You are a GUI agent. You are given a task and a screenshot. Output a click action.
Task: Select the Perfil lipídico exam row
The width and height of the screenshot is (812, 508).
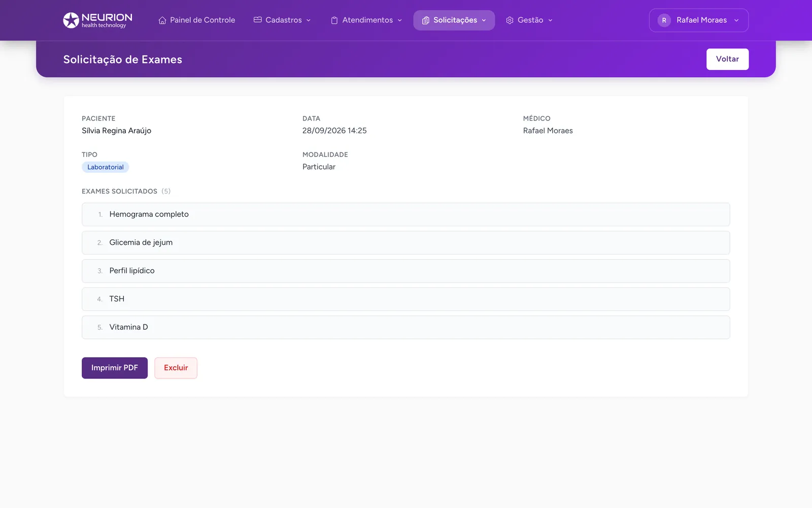click(x=406, y=271)
